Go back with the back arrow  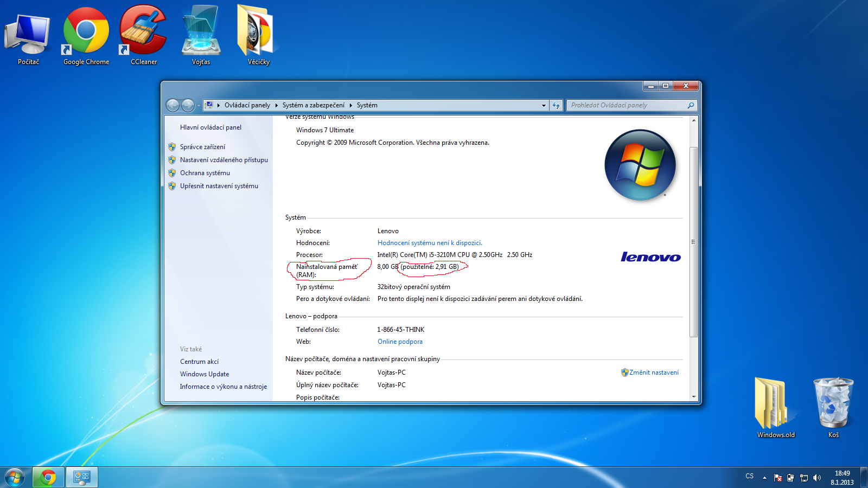click(173, 105)
